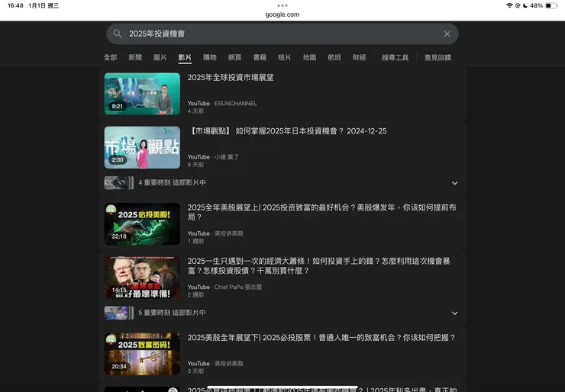The width and height of the screenshot is (565, 392).
Task: Click the search magnifier icon
Action: [x=117, y=34]
